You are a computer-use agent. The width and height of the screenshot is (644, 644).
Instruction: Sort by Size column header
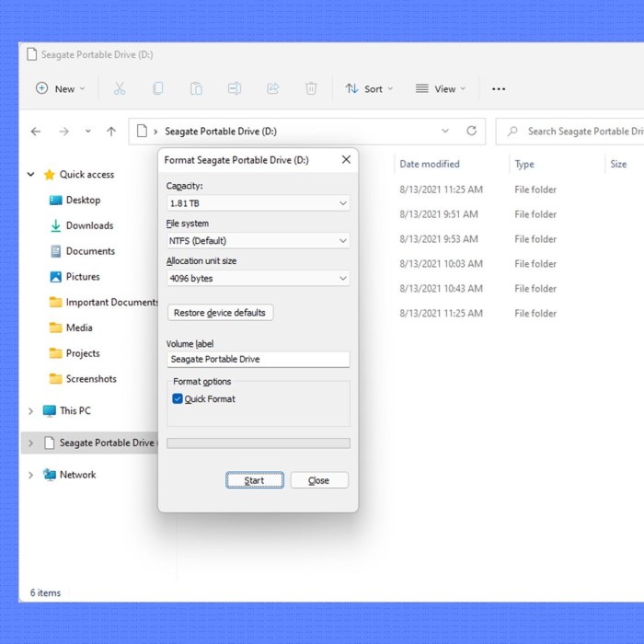tap(618, 165)
